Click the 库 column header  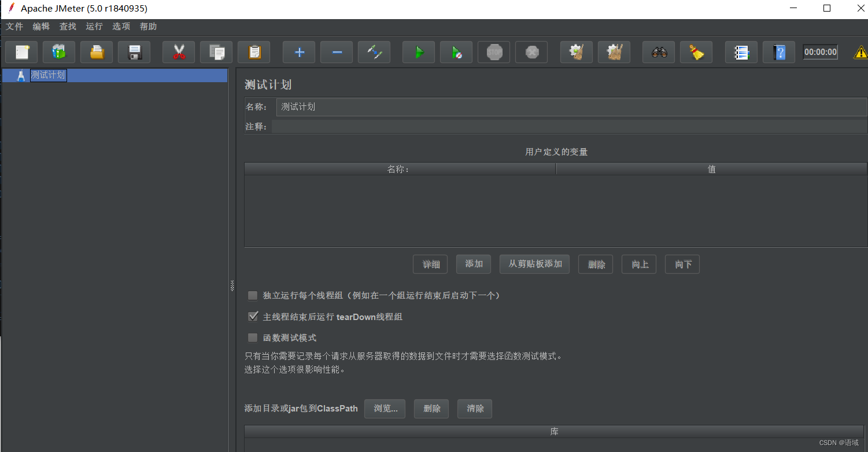point(554,432)
